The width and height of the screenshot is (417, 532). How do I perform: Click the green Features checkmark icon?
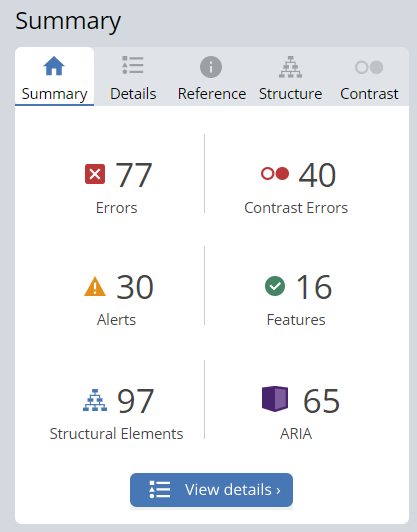(x=275, y=286)
